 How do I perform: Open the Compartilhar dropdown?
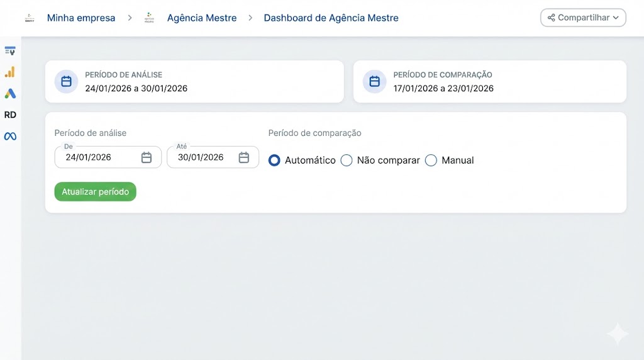[583, 18]
